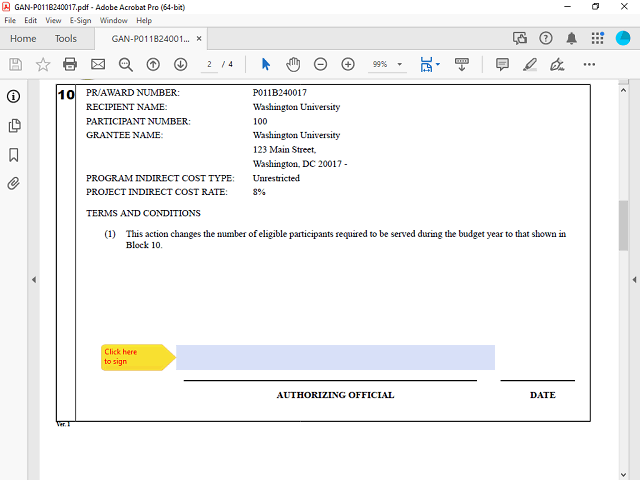Open the Window menu

pos(113,20)
